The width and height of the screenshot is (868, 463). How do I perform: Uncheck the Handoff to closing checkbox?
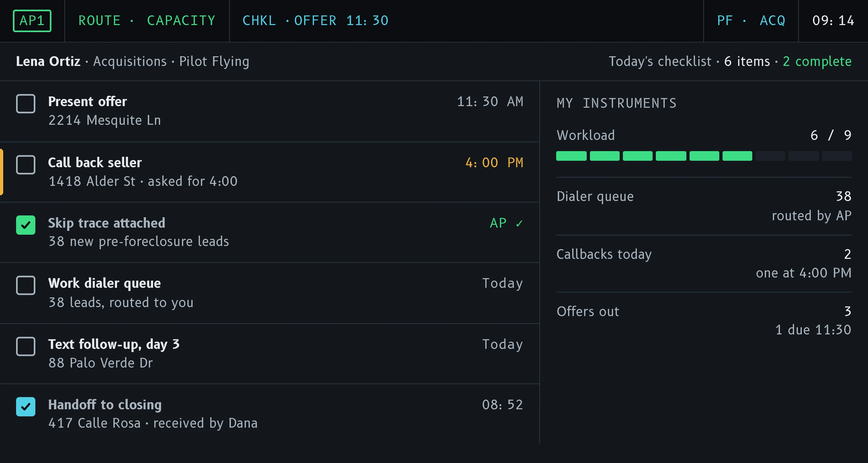pyautogui.click(x=26, y=406)
